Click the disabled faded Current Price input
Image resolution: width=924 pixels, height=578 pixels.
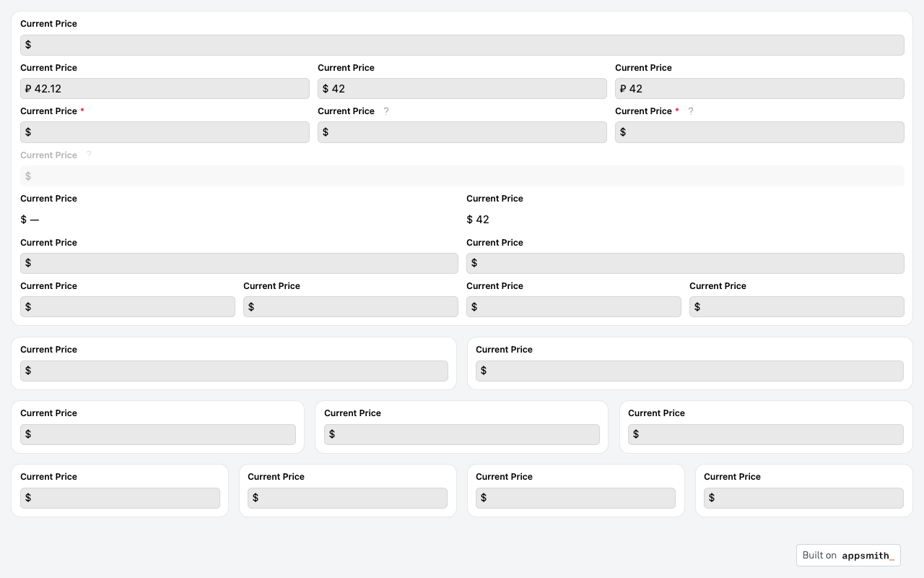point(462,176)
